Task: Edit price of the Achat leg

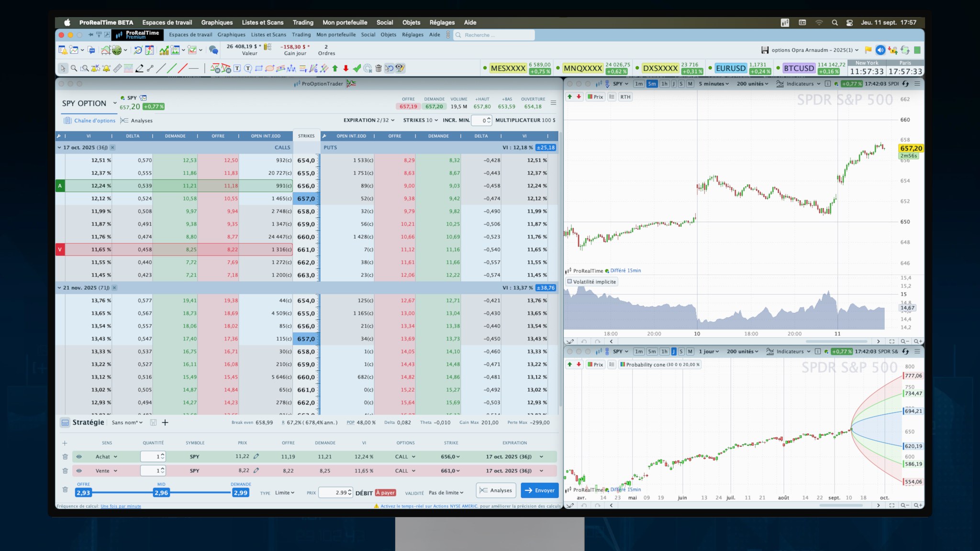Action: click(256, 456)
